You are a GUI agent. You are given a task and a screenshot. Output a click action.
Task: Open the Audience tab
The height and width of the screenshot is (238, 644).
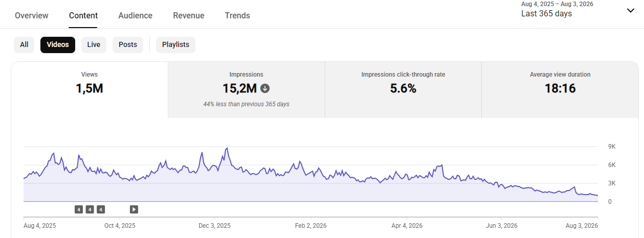point(136,15)
